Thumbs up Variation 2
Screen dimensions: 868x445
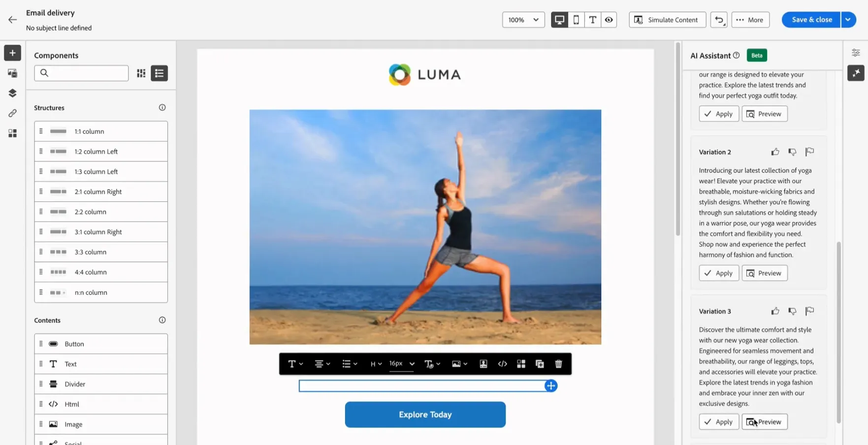(775, 152)
